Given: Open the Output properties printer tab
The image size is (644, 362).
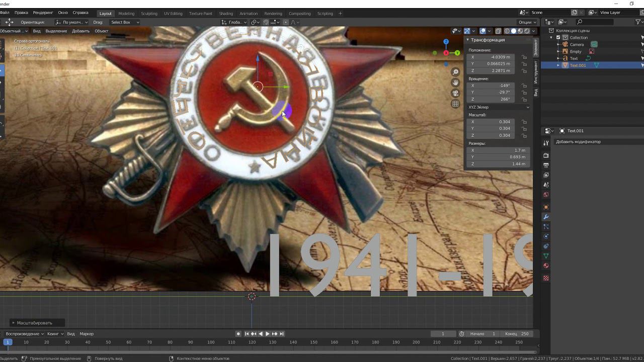Looking at the screenshot, I should click(546, 165).
